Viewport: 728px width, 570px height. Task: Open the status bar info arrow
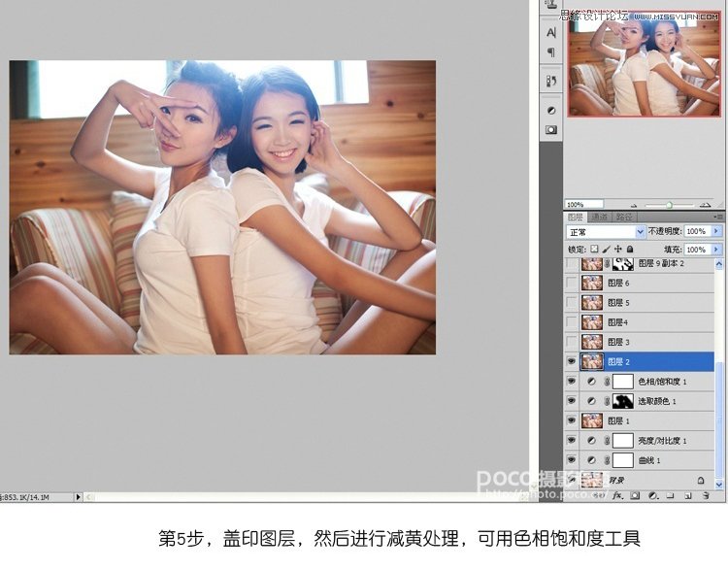coord(78,497)
